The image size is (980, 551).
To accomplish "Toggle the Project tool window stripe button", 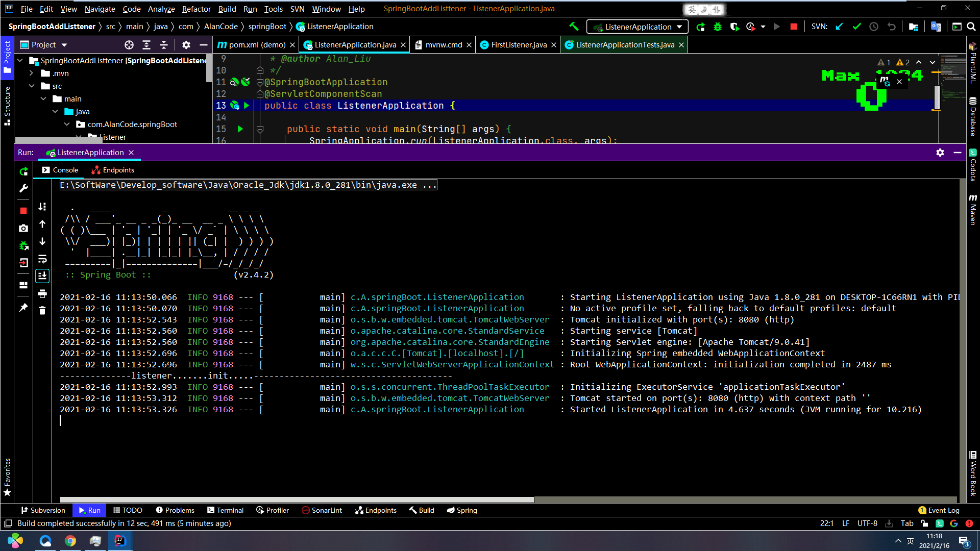I will click(7, 57).
